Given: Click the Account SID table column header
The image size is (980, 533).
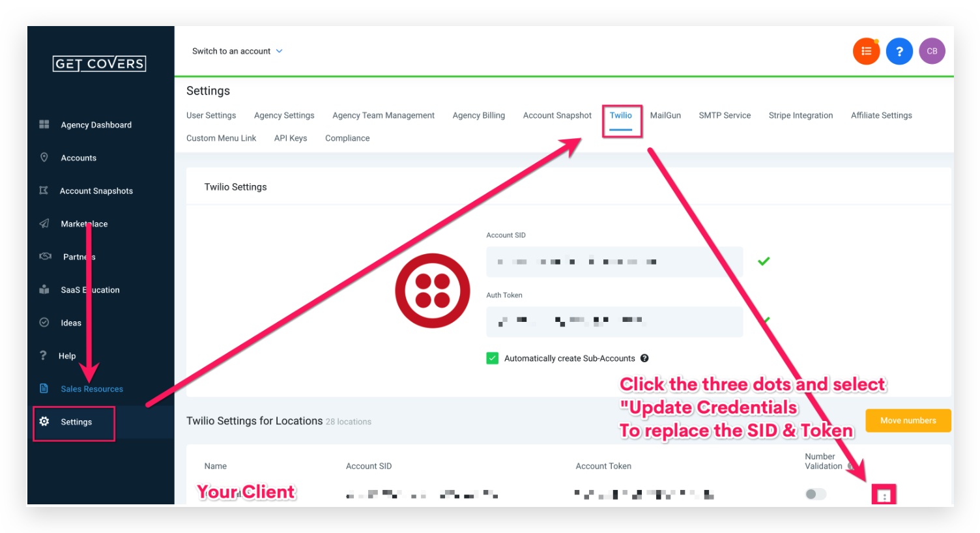Looking at the screenshot, I should click(369, 466).
